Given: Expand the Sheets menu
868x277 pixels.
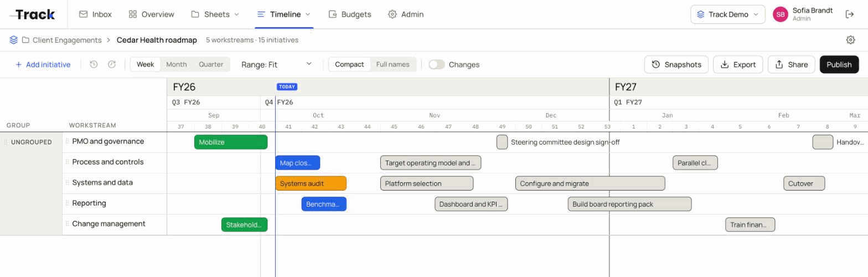Looking at the screenshot, I should pos(215,14).
